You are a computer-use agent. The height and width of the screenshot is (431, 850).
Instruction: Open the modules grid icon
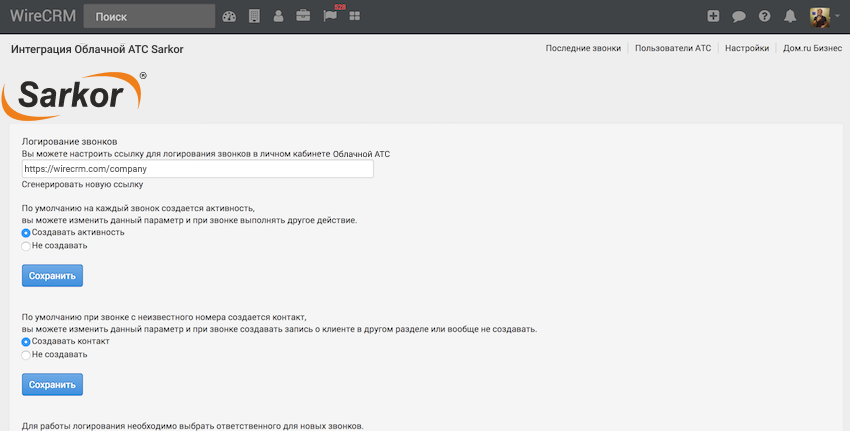[x=355, y=16]
